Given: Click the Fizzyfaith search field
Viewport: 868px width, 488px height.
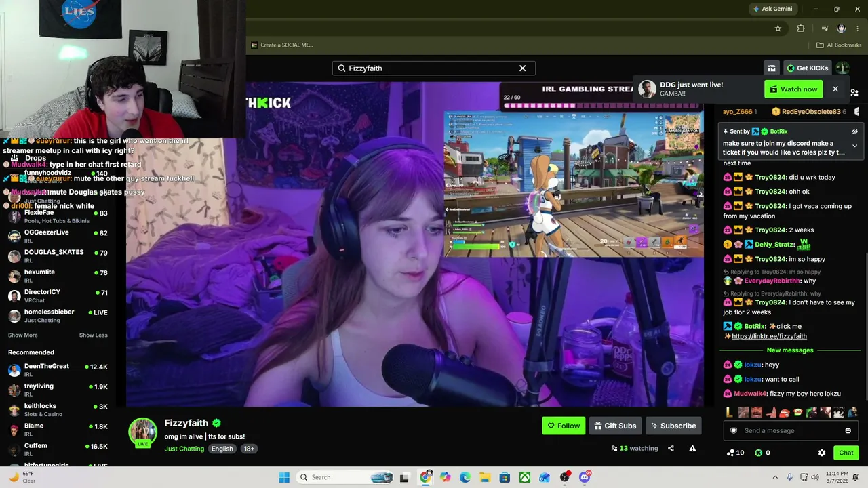Looking at the screenshot, I should point(433,68).
